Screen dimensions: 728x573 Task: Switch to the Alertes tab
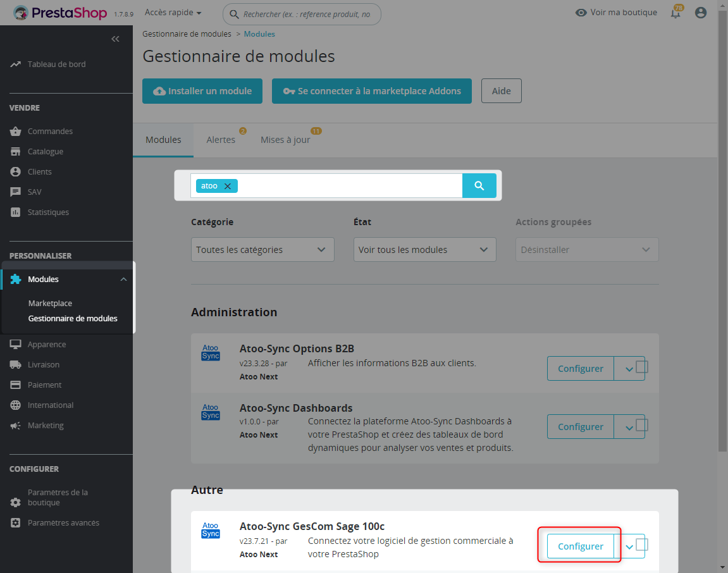click(221, 140)
